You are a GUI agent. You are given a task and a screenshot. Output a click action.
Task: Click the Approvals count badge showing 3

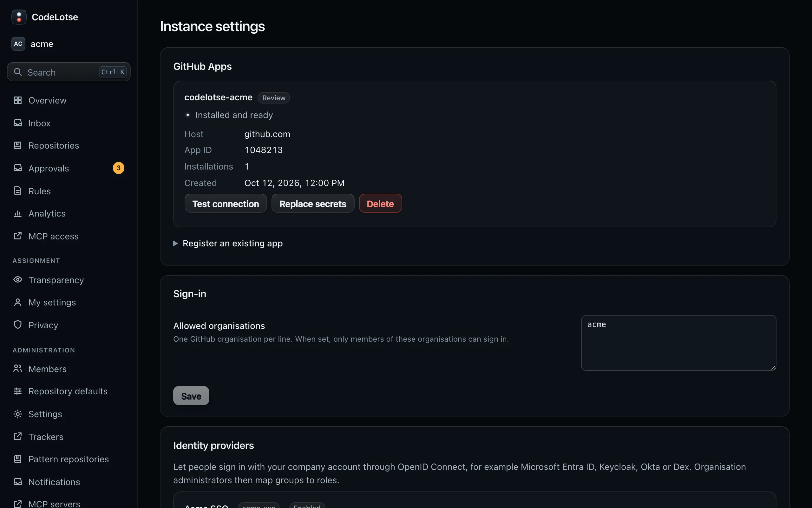(118, 168)
